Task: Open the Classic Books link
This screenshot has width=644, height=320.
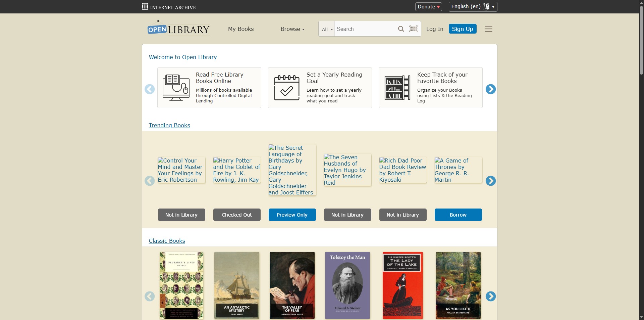Action: pos(167,241)
